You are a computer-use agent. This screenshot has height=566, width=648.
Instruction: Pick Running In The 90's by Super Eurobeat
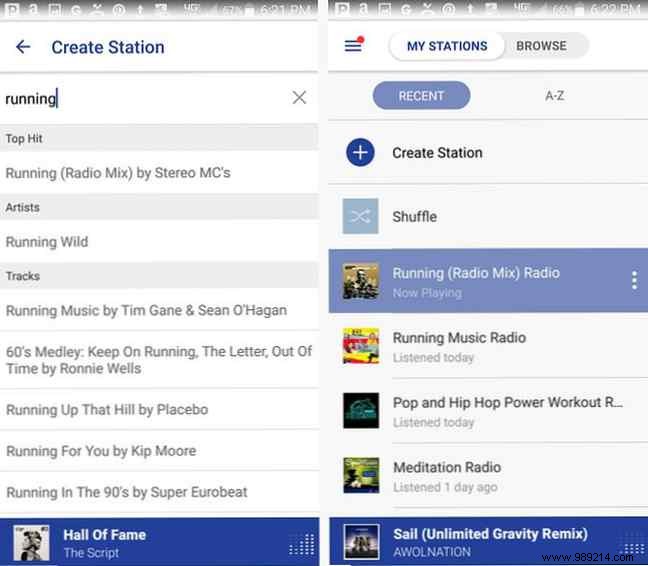tap(159, 492)
